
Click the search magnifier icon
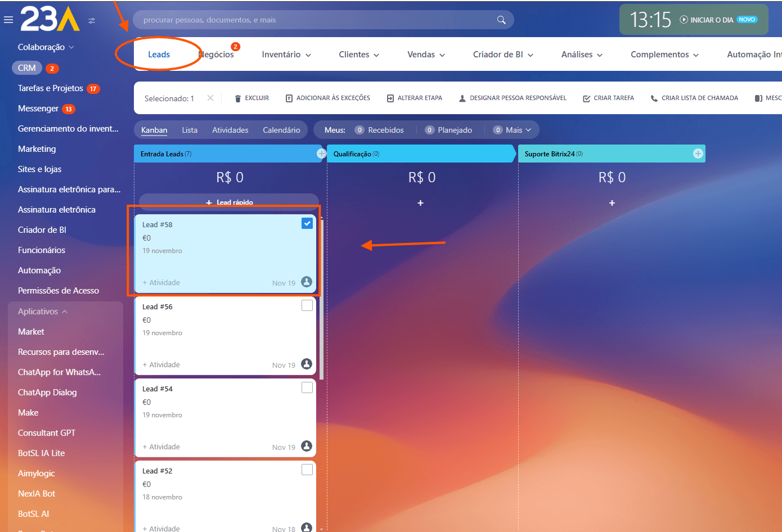click(x=501, y=20)
